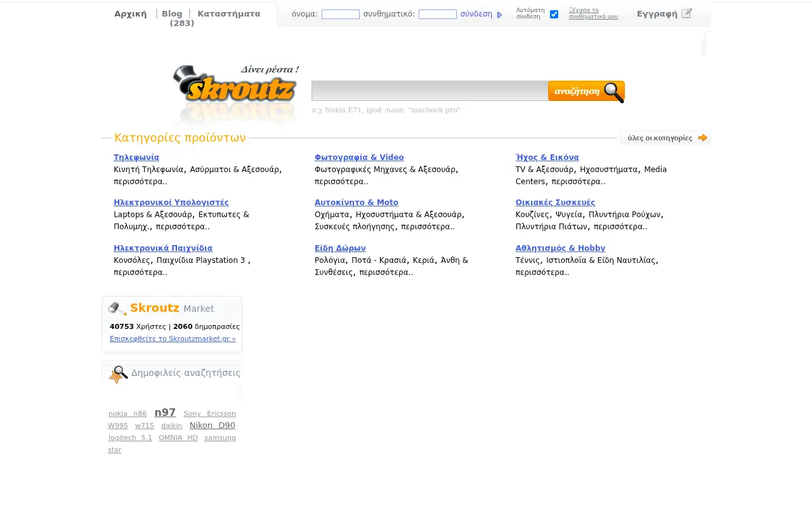The height and width of the screenshot is (508, 812).
Task: Click the arrow next to σύνδεση
Action: click(500, 15)
